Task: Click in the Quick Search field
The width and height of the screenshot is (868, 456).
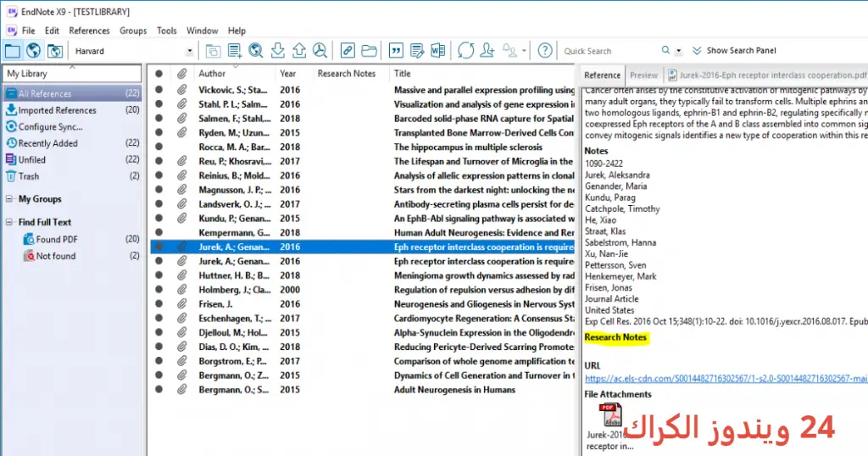Action: click(x=609, y=51)
